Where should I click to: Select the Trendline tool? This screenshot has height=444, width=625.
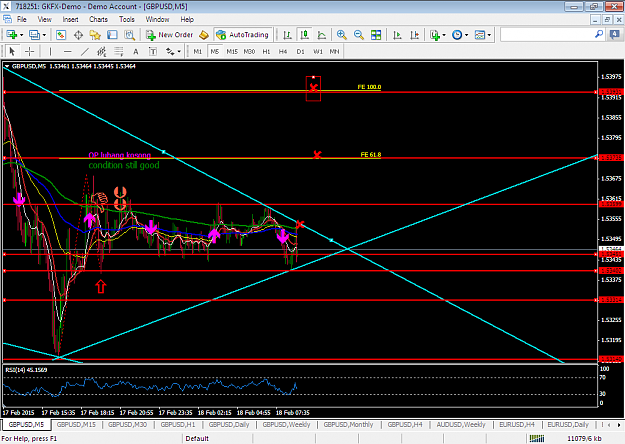point(85,51)
